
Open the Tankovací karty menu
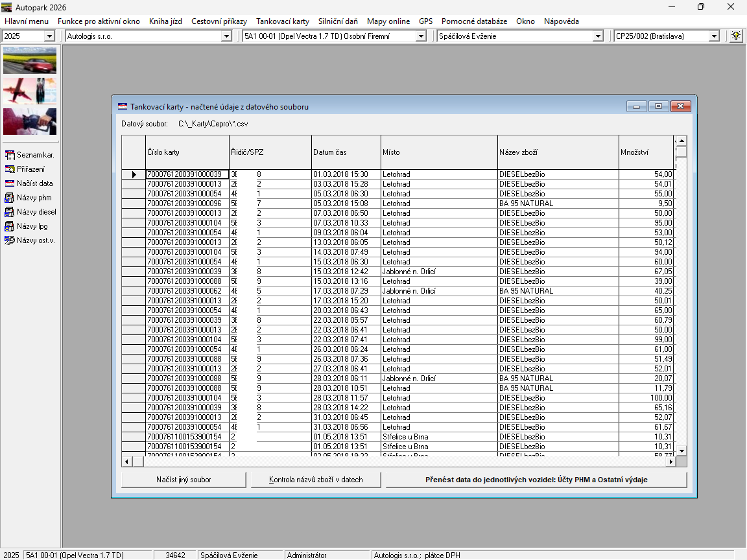coord(283,21)
